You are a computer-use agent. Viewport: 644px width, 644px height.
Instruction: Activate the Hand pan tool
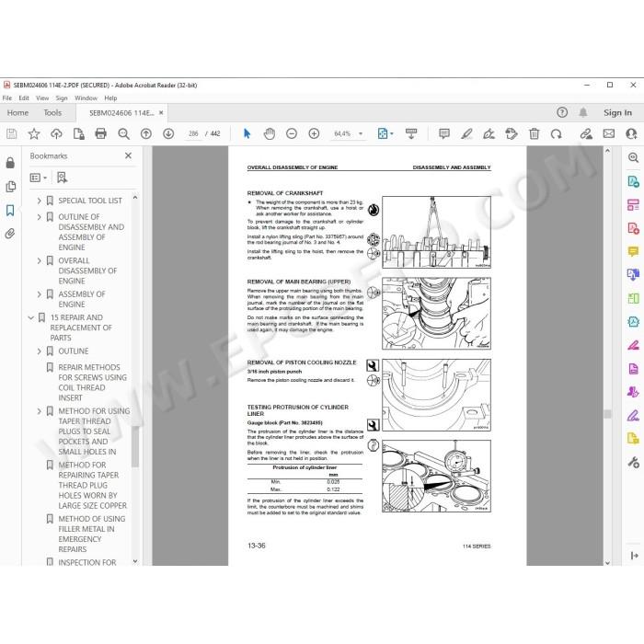coord(269,133)
